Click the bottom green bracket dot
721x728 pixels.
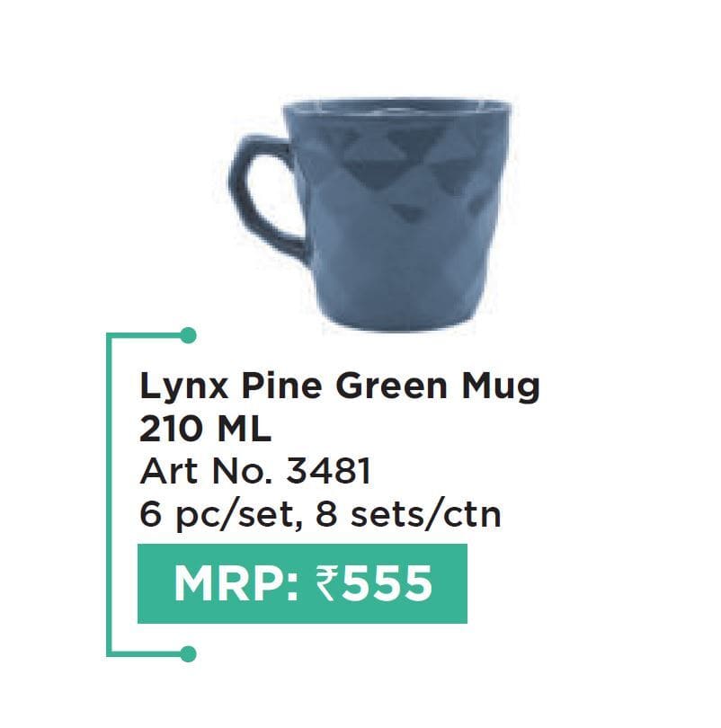point(188,654)
